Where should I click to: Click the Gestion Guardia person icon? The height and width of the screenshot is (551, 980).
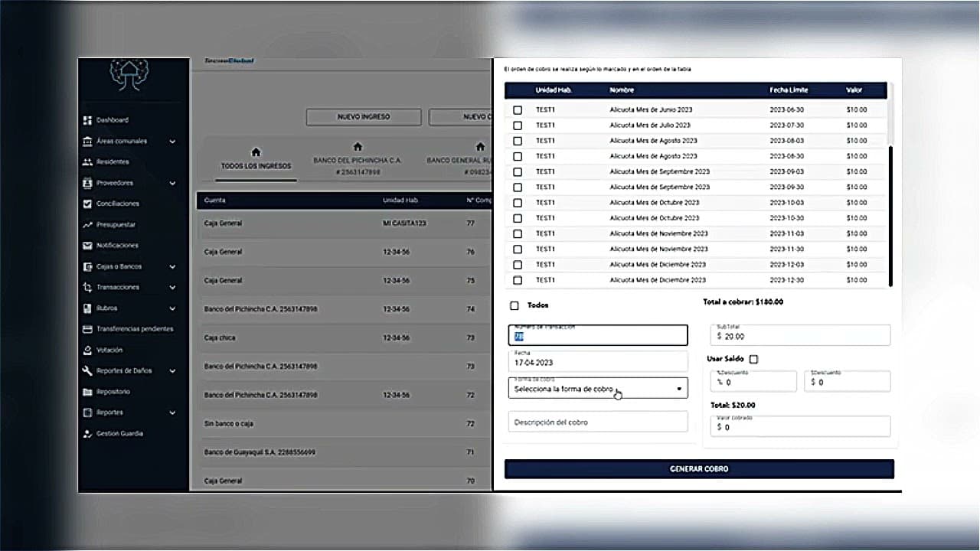point(87,433)
